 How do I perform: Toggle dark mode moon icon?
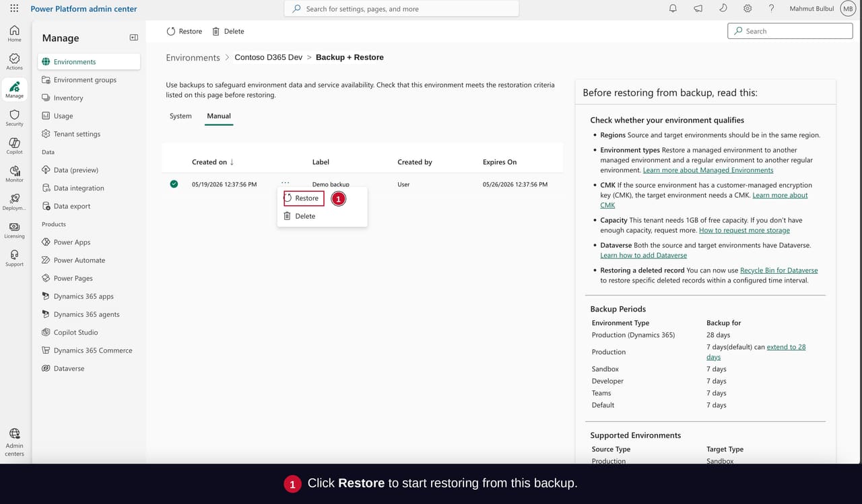723,9
